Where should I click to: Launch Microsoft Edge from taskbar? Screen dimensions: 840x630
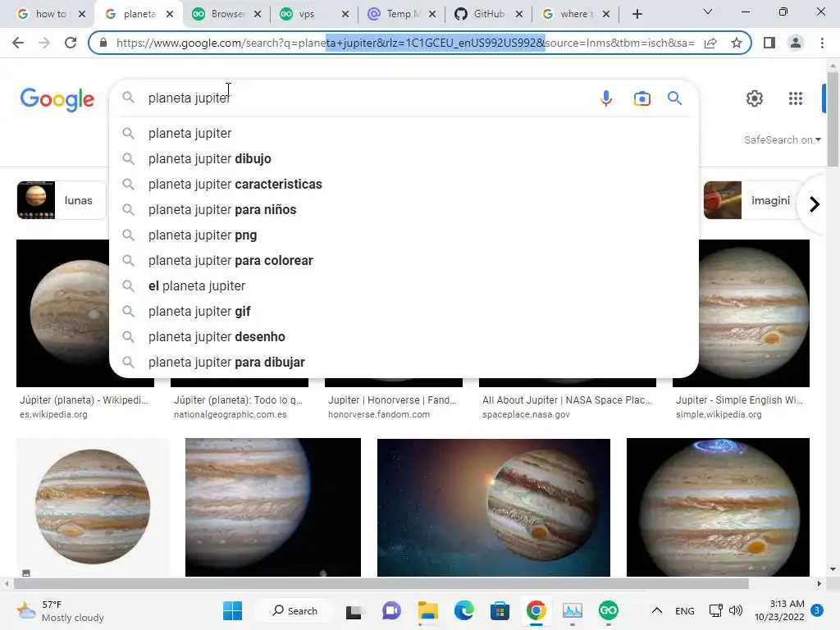464,610
